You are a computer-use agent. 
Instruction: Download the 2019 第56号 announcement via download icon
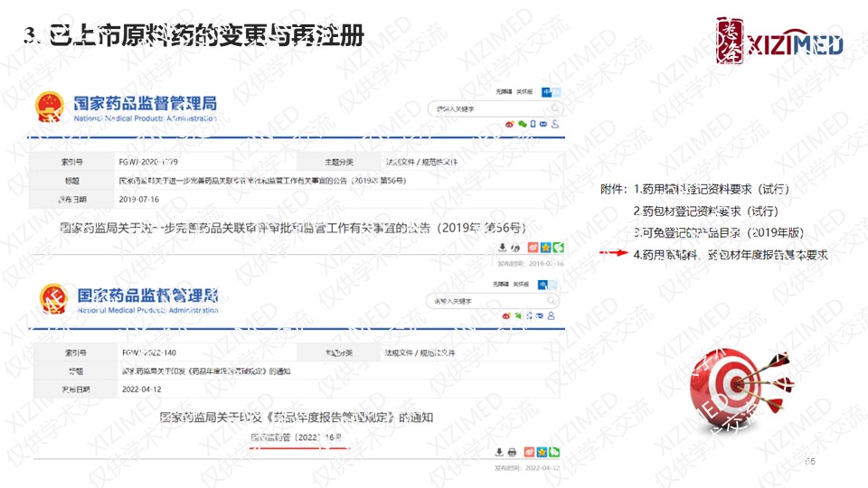tap(503, 248)
